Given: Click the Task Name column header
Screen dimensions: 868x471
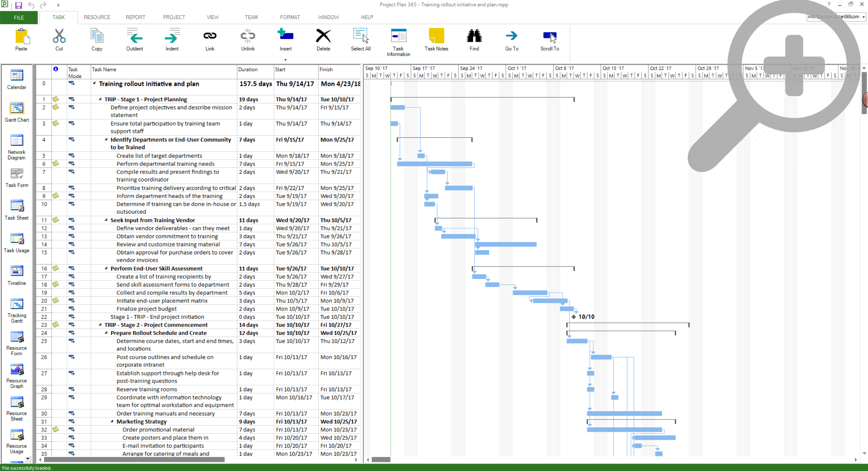Looking at the screenshot, I should pos(164,72).
